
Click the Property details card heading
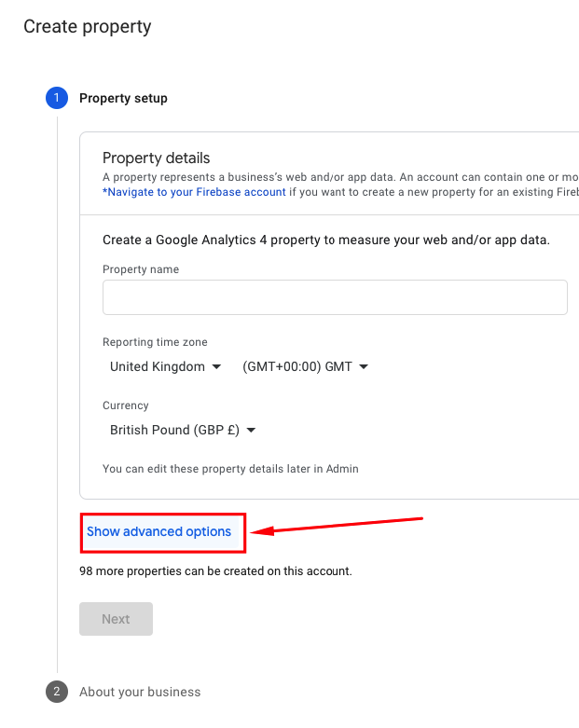pos(157,158)
